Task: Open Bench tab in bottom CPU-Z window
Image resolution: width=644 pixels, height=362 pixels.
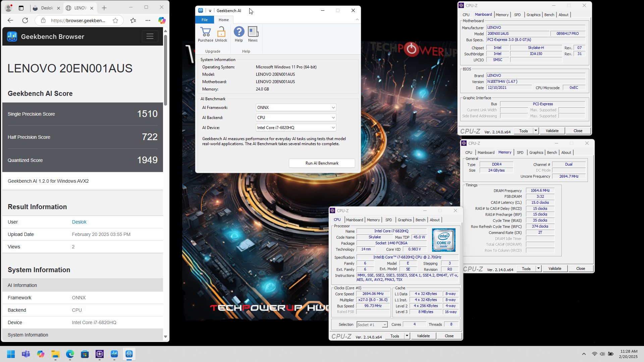Action: pyautogui.click(x=420, y=220)
